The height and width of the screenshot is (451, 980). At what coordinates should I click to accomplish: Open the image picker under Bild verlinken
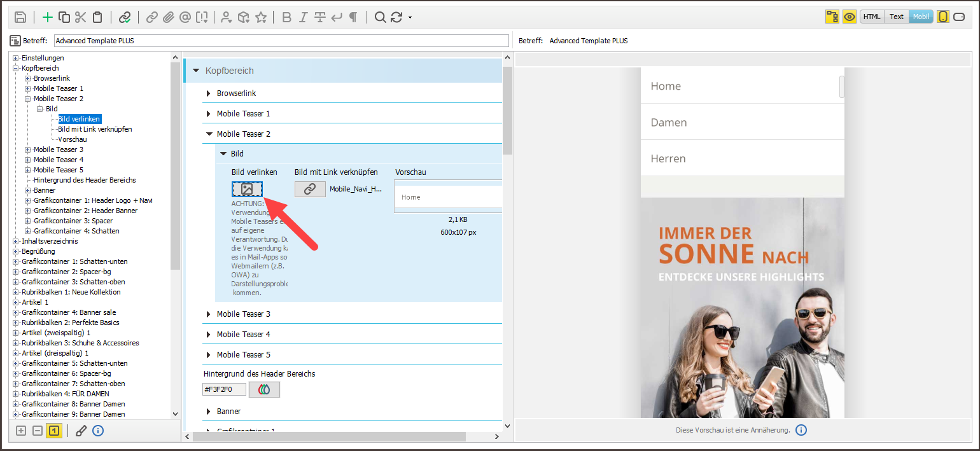coord(247,189)
